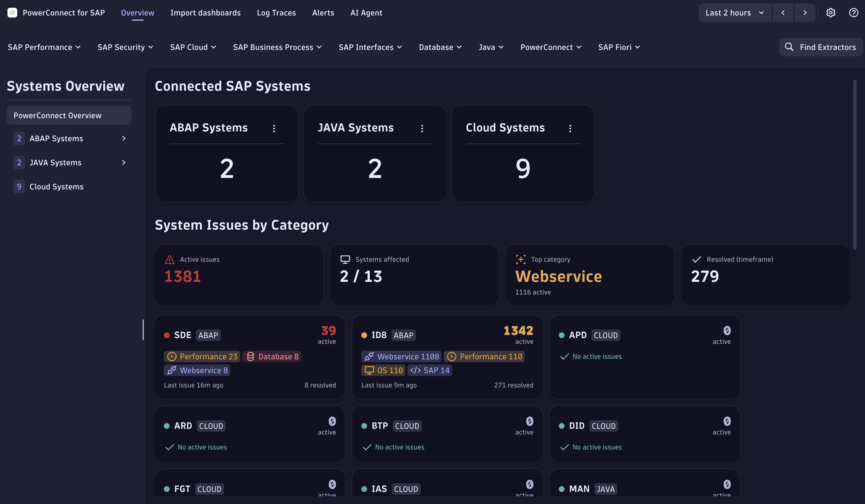
Task: Click the MAN JAVA system name
Action: (579, 489)
